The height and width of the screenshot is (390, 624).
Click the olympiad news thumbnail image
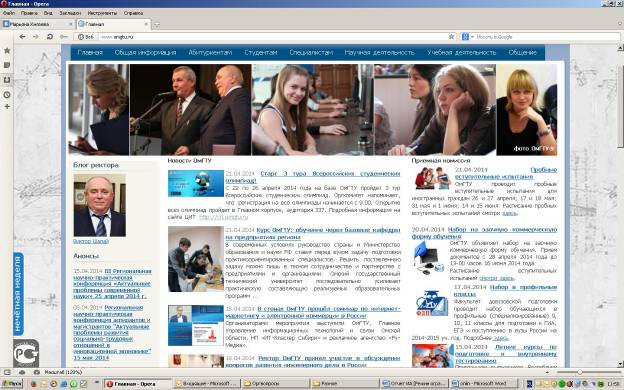[196, 183]
